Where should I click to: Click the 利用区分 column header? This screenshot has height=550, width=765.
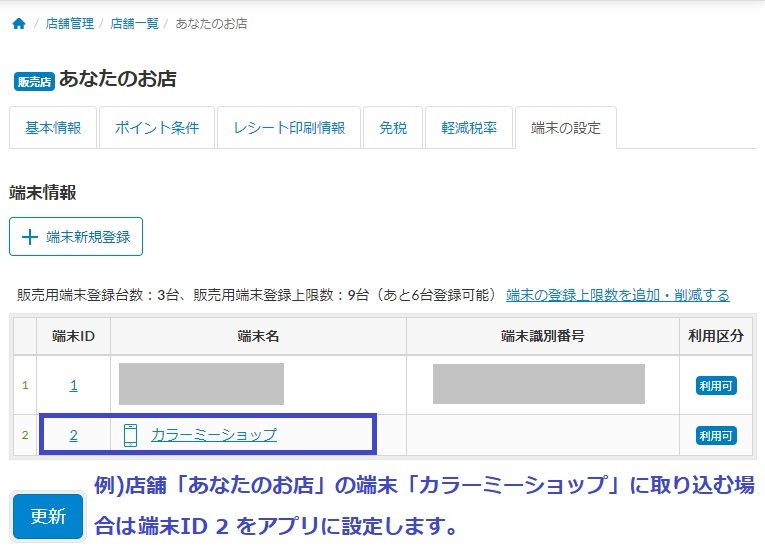tap(716, 336)
